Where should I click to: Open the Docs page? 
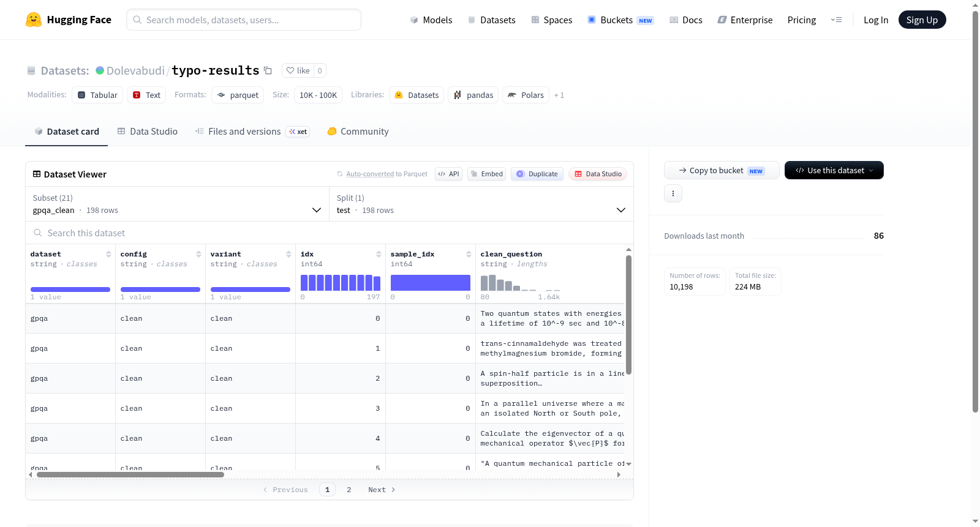686,20
